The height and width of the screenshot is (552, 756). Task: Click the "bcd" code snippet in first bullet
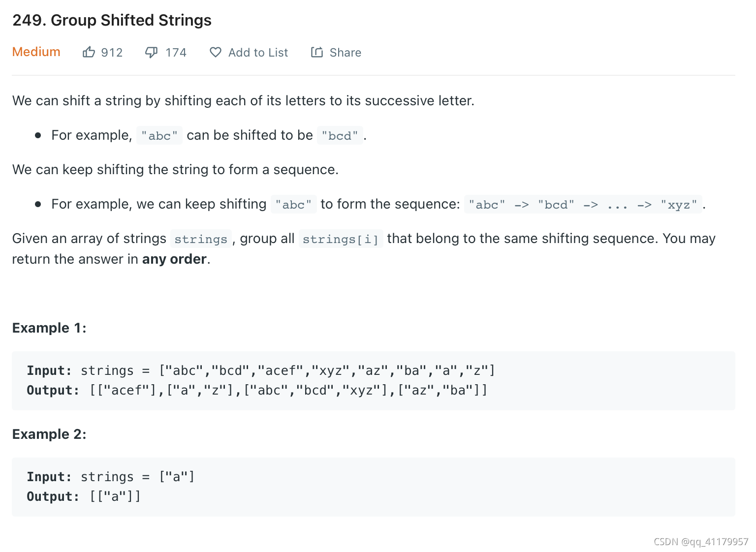click(x=340, y=135)
